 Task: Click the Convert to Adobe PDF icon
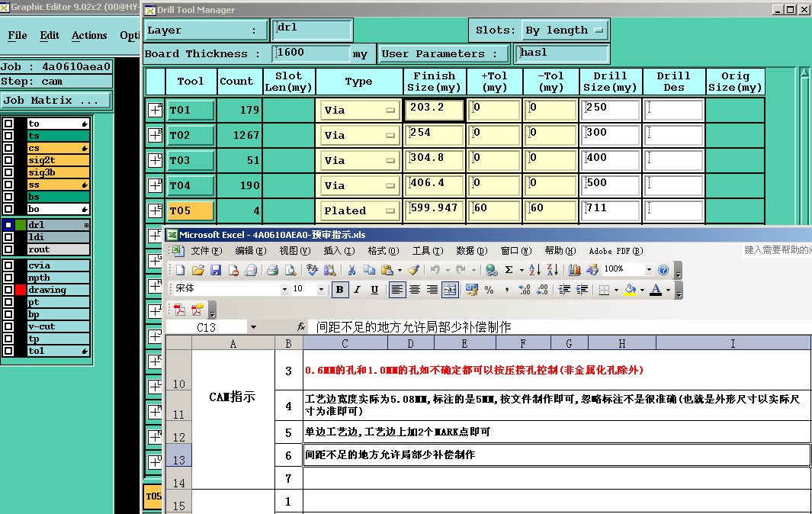pos(180,310)
